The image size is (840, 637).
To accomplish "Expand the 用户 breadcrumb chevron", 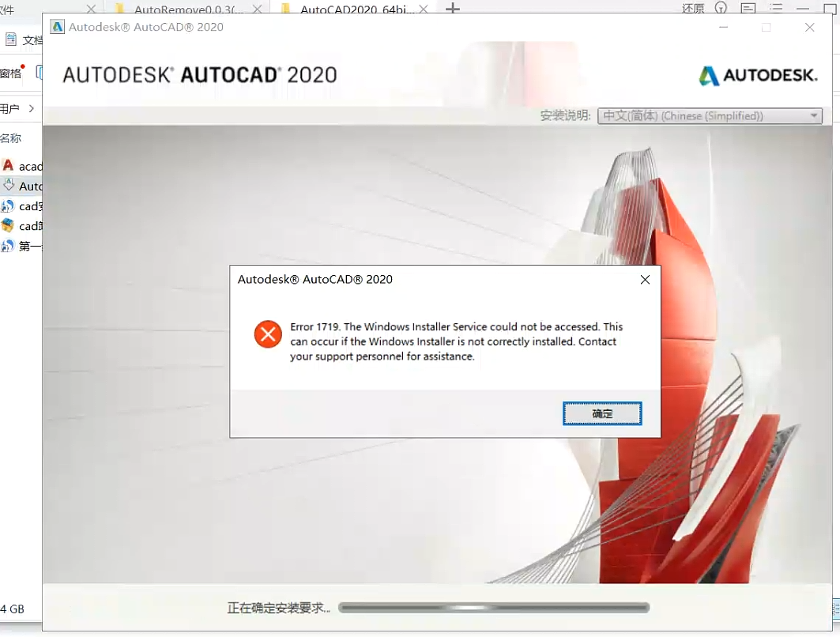I will tap(31, 108).
